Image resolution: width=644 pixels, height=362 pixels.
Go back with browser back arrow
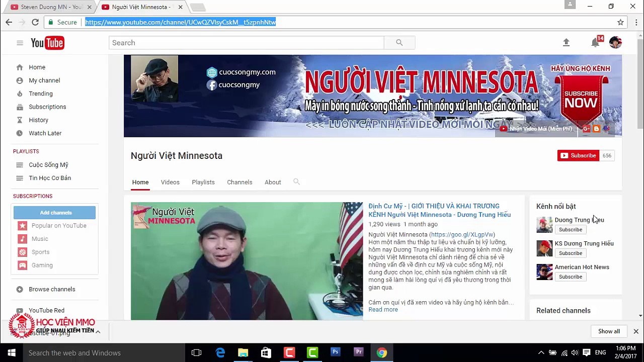[9, 22]
